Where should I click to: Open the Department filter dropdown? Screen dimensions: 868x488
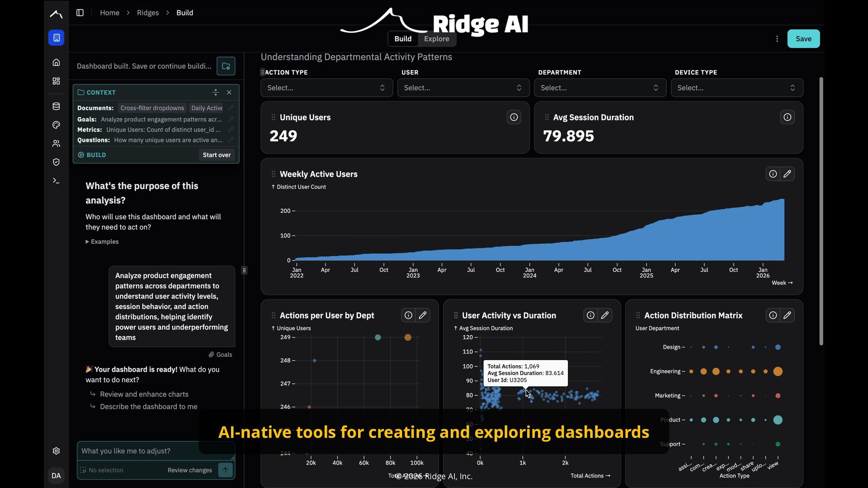tap(600, 88)
